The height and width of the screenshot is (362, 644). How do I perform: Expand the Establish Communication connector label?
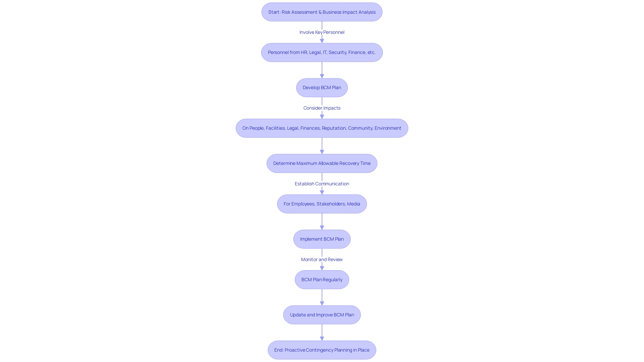(322, 183)
